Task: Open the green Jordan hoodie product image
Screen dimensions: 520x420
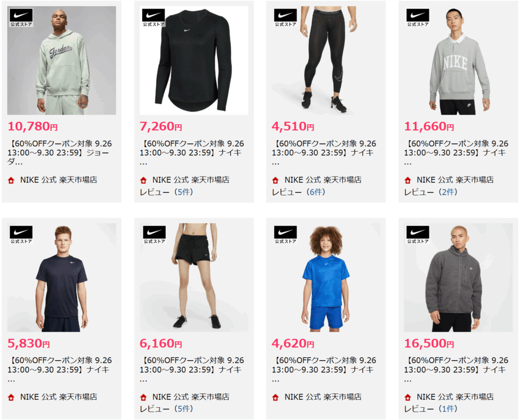Action: pos(61,60)
